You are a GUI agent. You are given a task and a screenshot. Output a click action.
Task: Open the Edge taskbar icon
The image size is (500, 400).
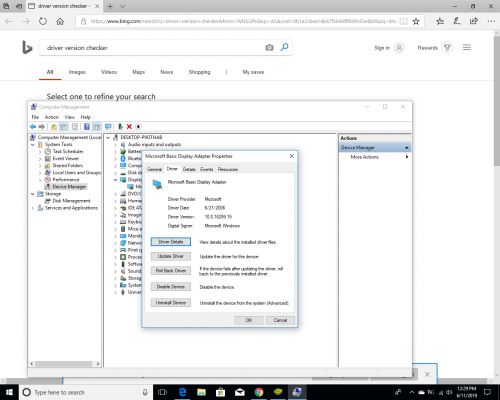pos(182,392)
